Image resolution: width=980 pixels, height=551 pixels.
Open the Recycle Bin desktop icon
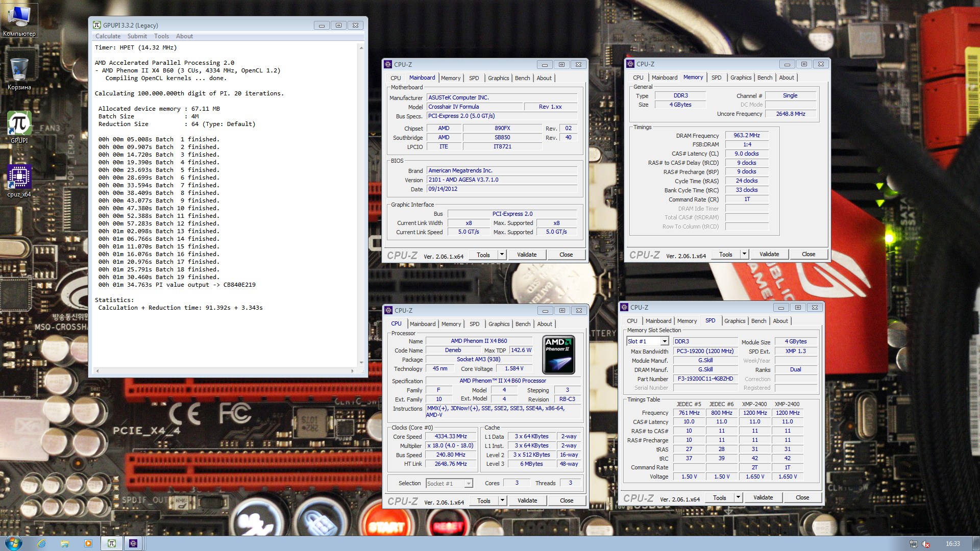point(19,74)
